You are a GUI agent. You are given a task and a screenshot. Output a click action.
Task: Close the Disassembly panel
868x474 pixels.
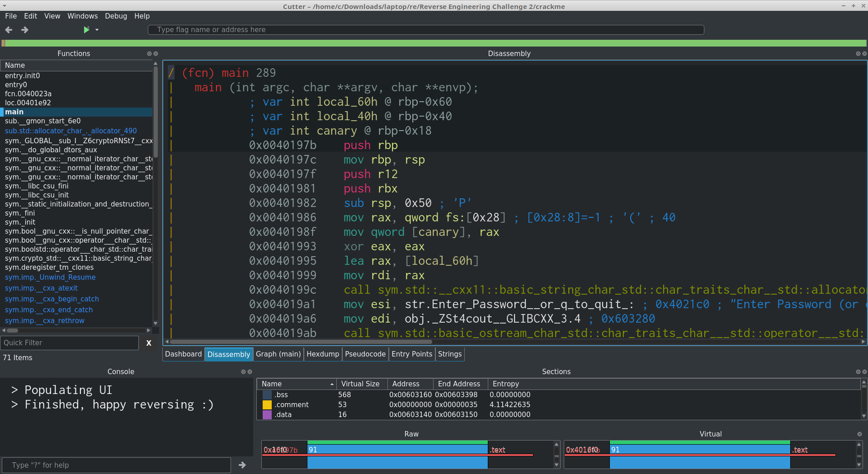coord(864,54)
